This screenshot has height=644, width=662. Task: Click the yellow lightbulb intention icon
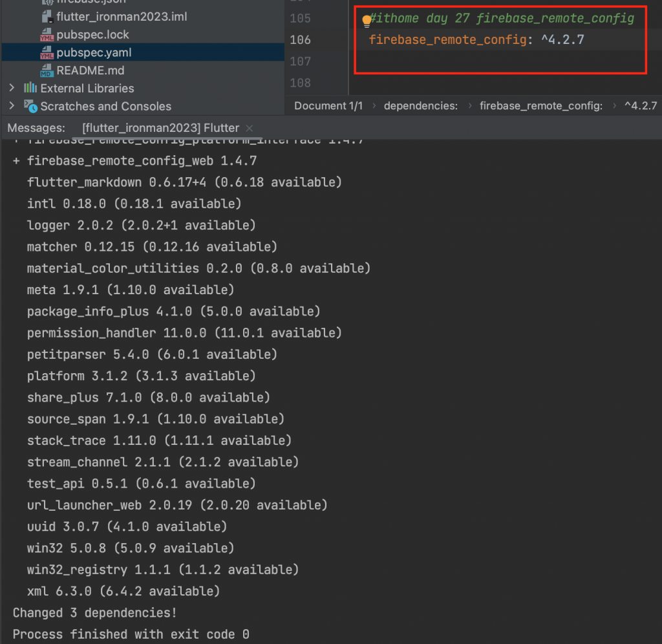(367, 20)
